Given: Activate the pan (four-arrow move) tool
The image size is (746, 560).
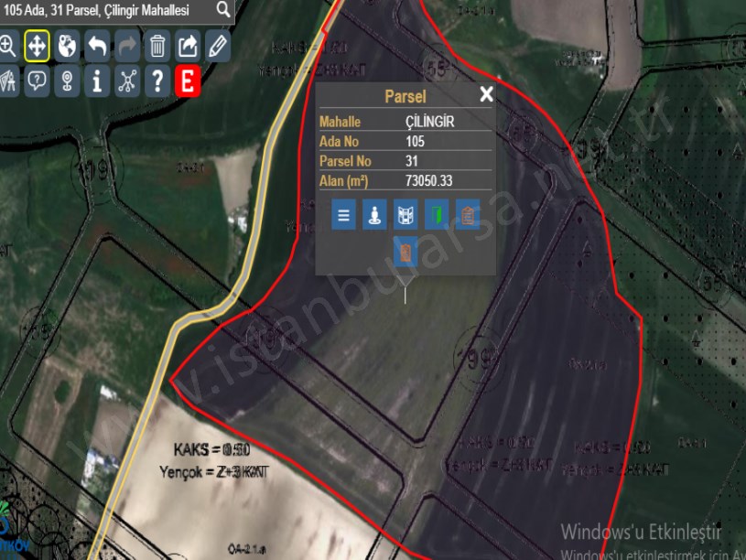Looking at the screenshot, I should tap(37, 46).
